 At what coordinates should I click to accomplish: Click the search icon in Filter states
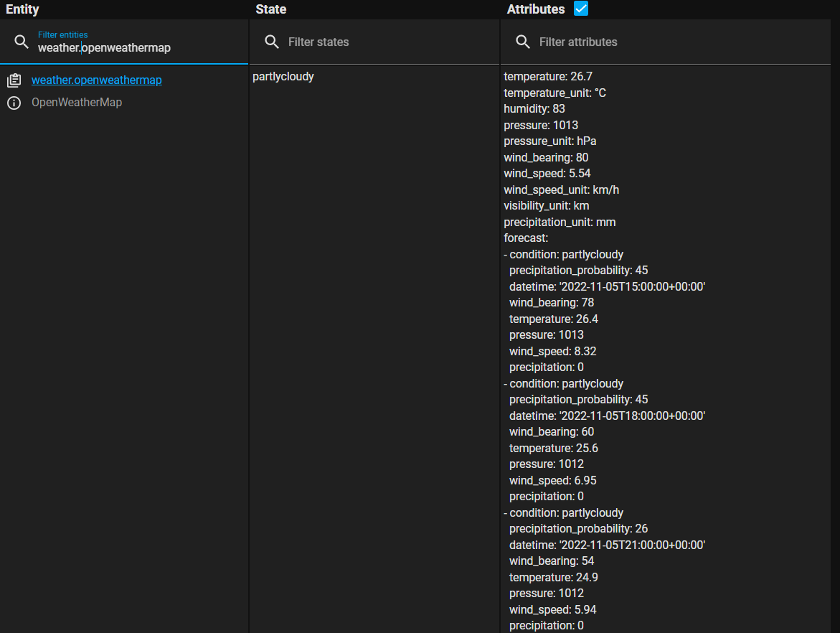pyautogui.click(x=272, y=42)
